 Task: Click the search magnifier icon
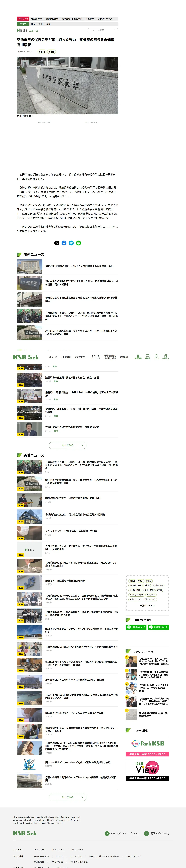(114, 30)
